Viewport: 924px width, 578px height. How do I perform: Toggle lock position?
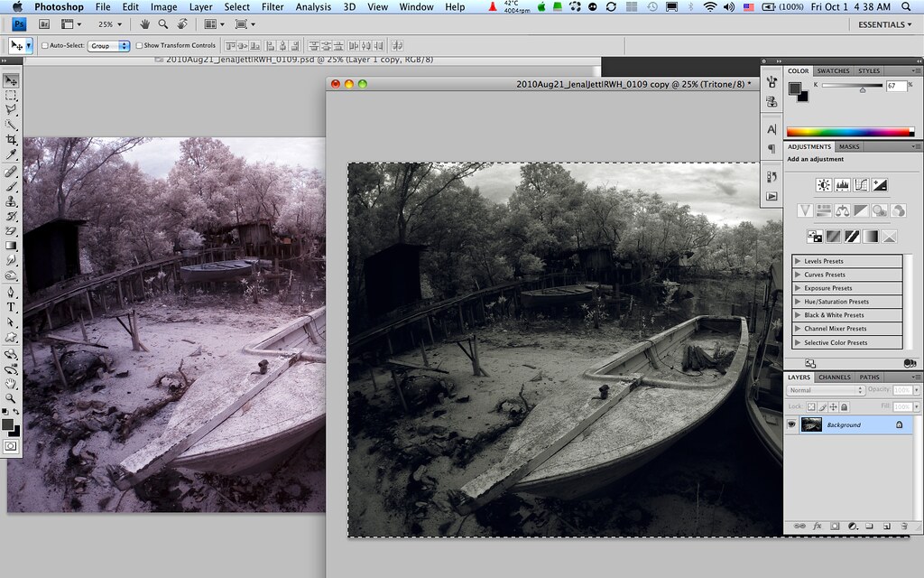[x=833, y=407]
